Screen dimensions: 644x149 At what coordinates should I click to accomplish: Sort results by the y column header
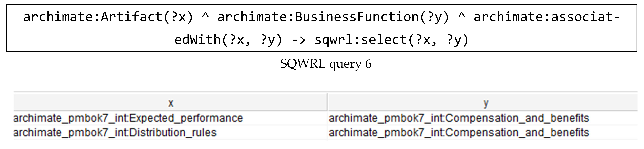click(485, 103)
